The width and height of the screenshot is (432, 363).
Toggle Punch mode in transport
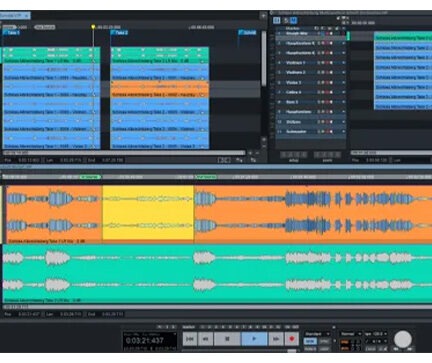310,349
